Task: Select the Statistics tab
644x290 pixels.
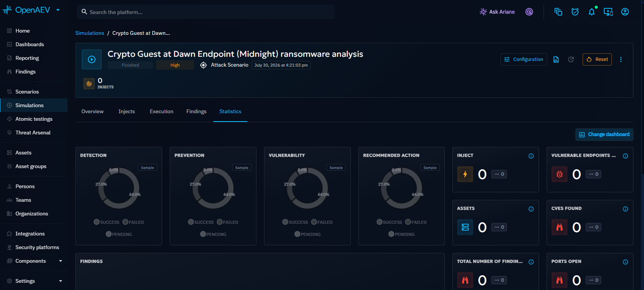Action: [x=230, y=112]
